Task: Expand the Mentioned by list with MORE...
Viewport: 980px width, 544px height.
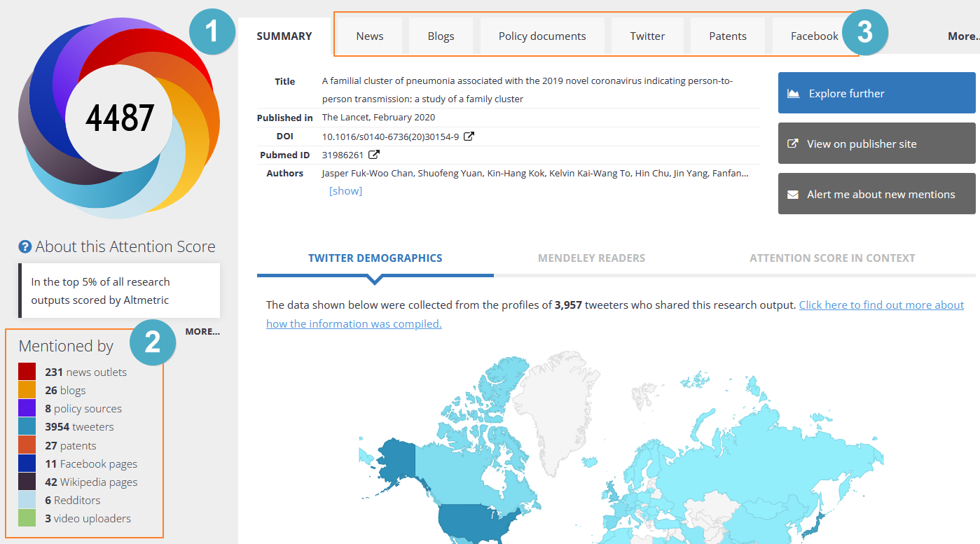Action: [202, 331]
